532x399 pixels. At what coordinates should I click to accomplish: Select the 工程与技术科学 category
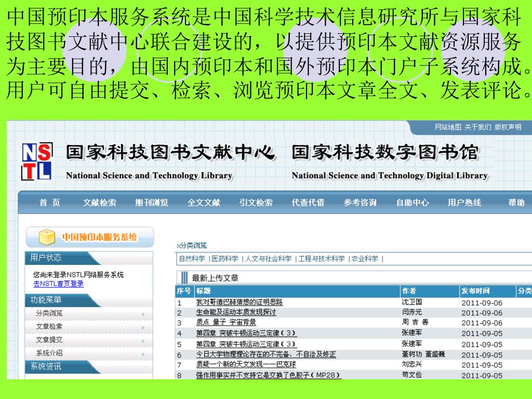click(322, 259)
